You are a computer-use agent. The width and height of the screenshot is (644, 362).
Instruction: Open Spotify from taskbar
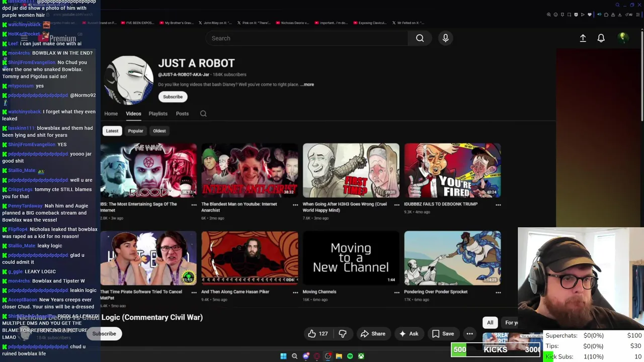coord(350,356)
